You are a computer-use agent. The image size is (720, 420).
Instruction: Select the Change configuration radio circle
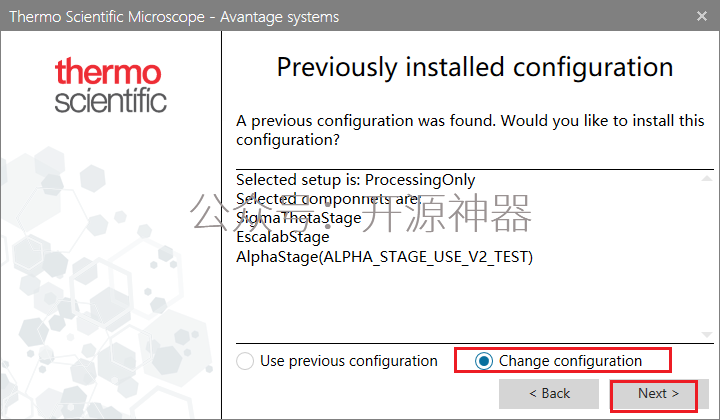[x=484, y=361]
